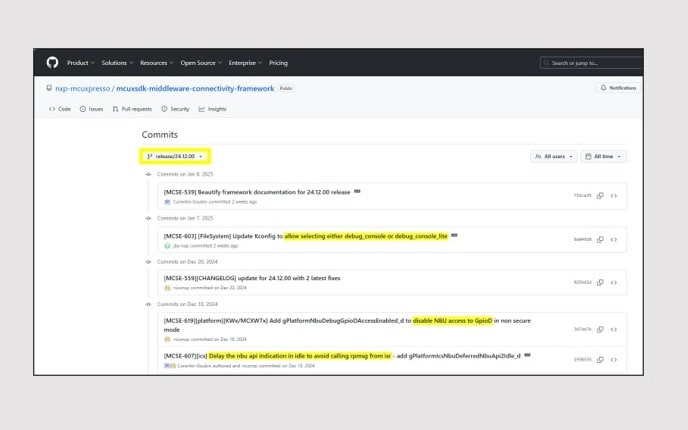Open the All time date filter
Viewport: 688px width, 430px height.
pyautogui.click(x=604, y=156)
